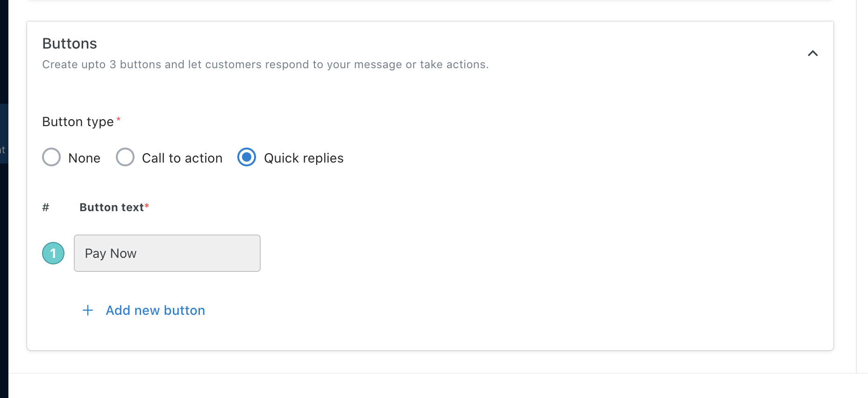Viewport: 868px width, 398px height.
Task: Click the highlighted sidebar item at left edge
Action: pos(4,134)
